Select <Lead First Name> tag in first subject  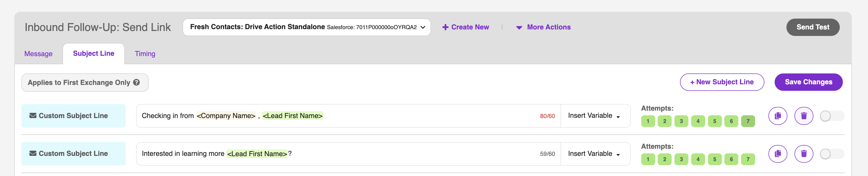point(293,116)
